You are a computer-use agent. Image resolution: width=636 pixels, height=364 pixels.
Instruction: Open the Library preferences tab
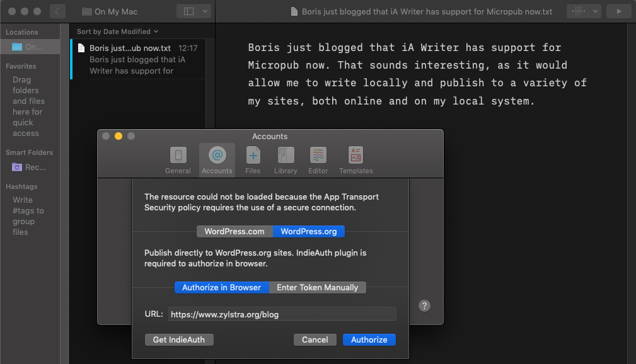pyautogui.click(x=286, y=161)
